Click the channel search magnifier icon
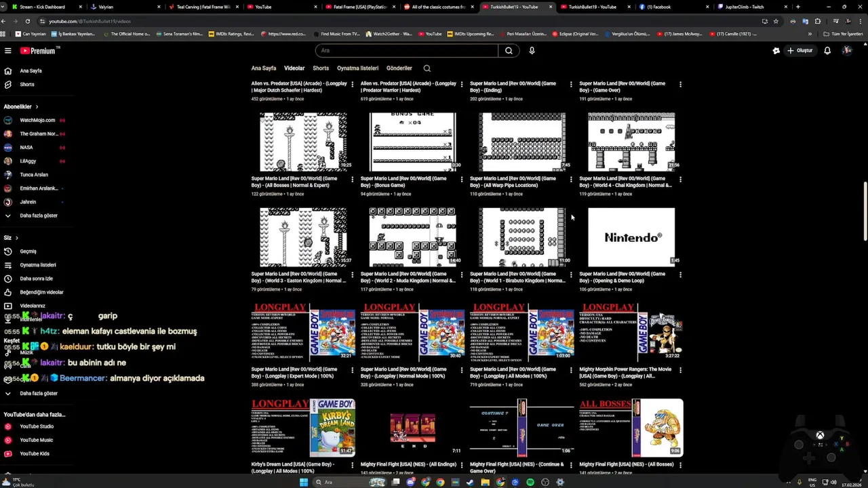The width and height of the screenshot is (868, 488). pyautogui.click(x=427, y=68)
